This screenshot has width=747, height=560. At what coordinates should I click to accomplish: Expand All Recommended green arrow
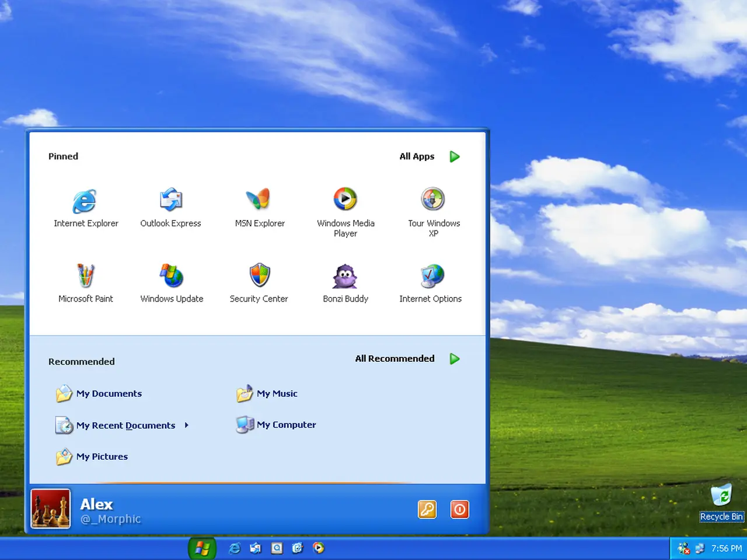455,359
